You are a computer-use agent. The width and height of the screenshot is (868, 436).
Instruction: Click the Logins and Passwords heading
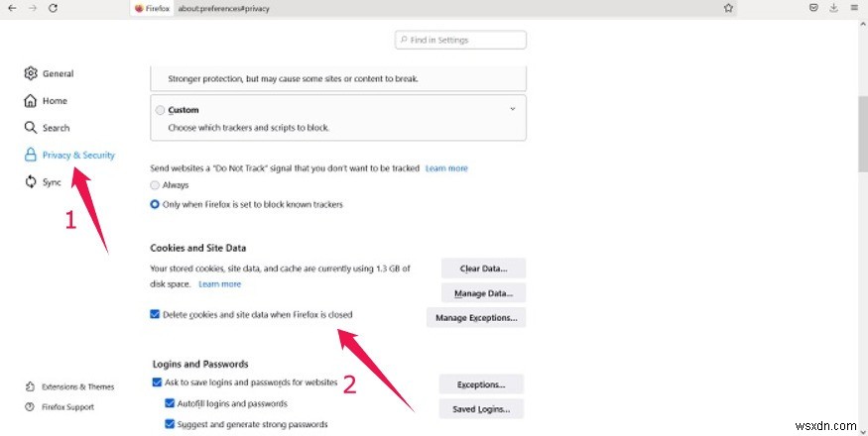[200, 364]
